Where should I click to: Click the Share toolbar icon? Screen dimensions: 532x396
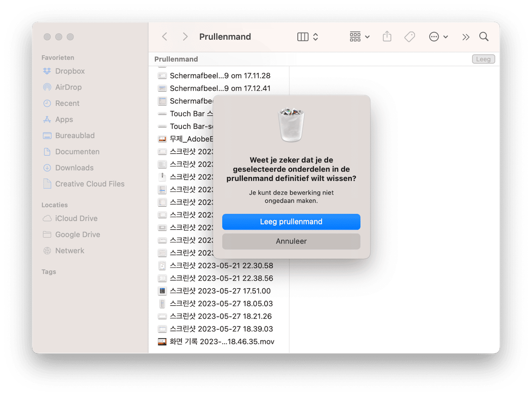387,37
